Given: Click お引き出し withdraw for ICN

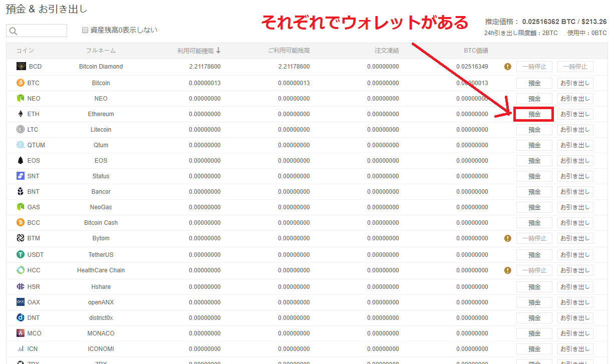Looking at the screenshot, I should click(575, 349).
